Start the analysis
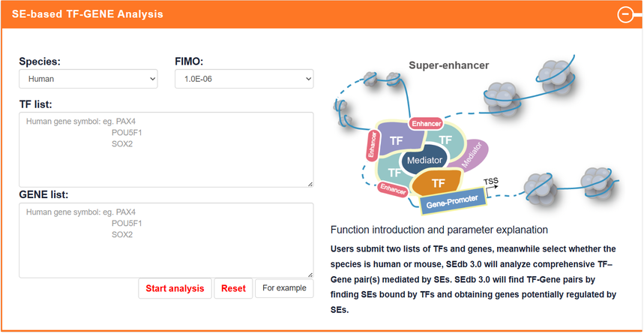 click(175, 288)
